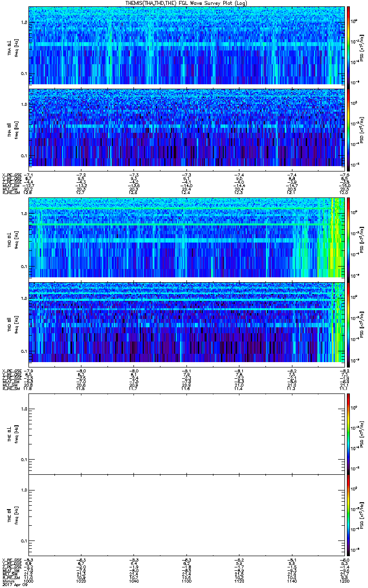Click the -7.1 X_RE_GSE value under THA
Viewport: 368px width, 588px height.
pyautogui.click(x=28, y=175)
